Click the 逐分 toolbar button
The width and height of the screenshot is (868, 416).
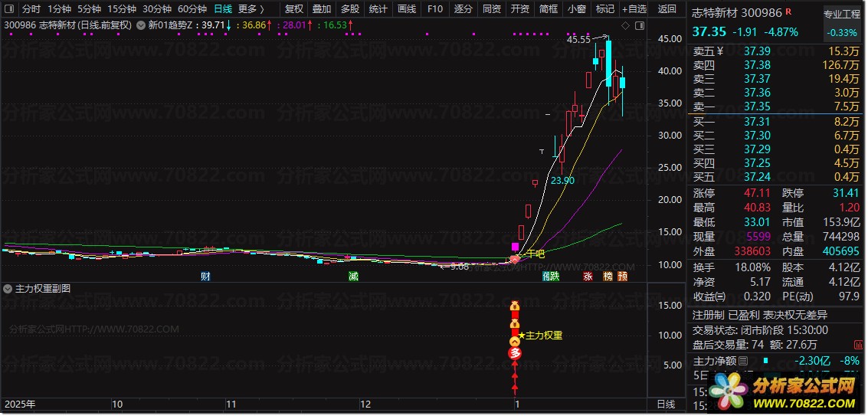click(x=463, y=9)
